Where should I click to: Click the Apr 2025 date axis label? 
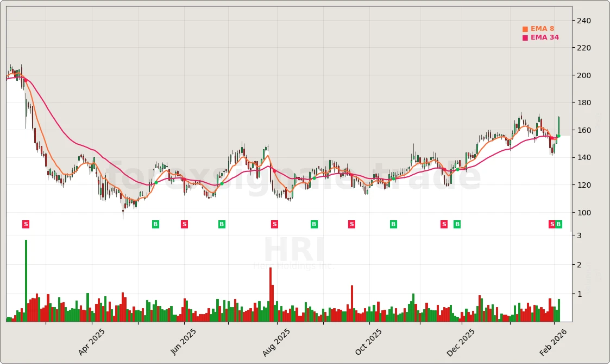pos(92,341)
